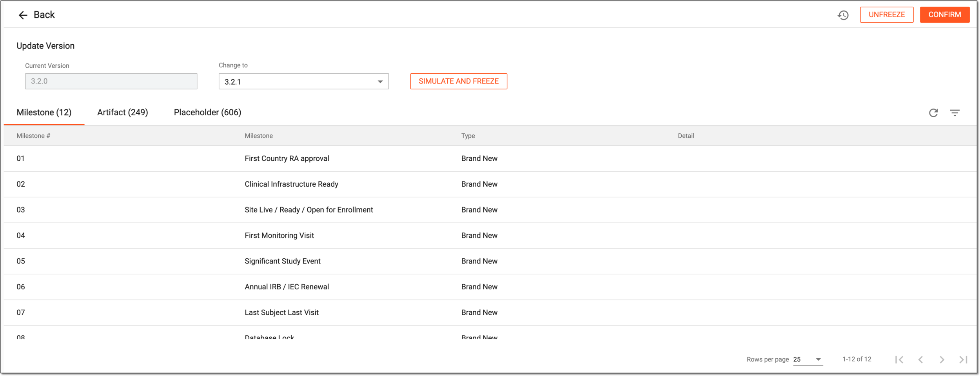Click milestone number 03

[x=21, y=210]
